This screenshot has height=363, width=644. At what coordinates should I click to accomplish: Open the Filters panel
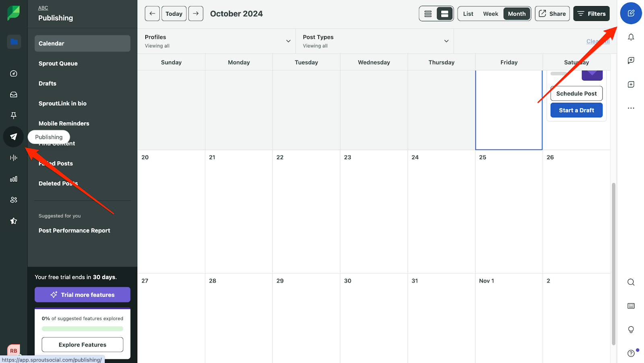591,13
